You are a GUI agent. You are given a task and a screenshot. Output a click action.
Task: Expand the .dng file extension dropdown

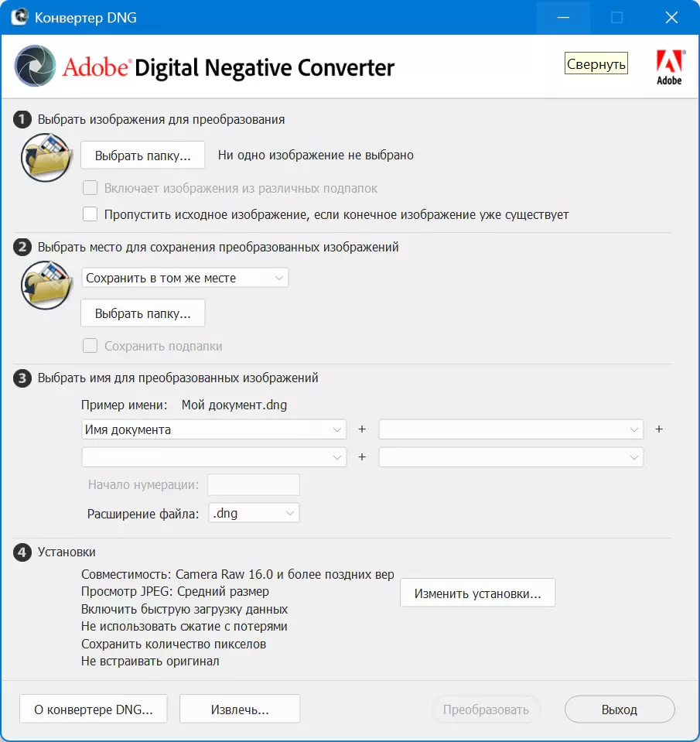(x=254, y=513)
